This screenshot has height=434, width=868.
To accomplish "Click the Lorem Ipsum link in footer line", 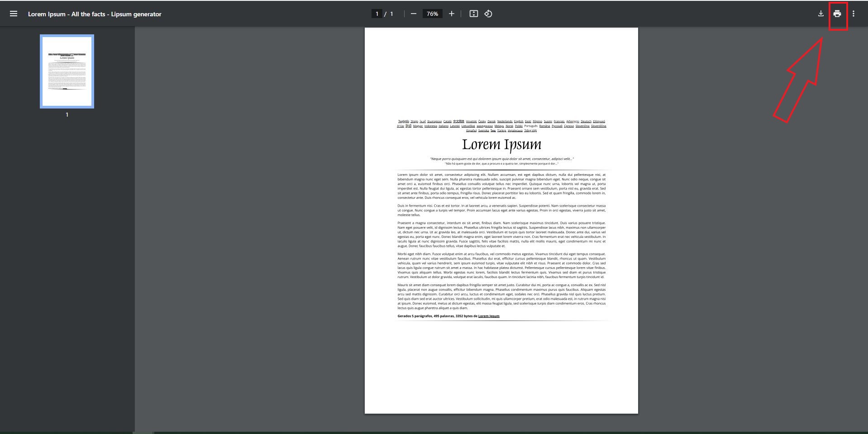I will (x=489, y=316).
